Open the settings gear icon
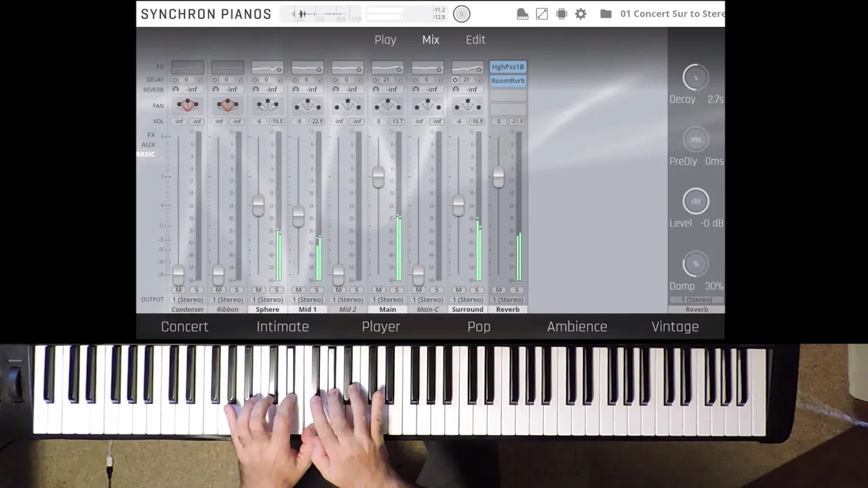The height and width of the screenshot is (488, 868). 580,14
